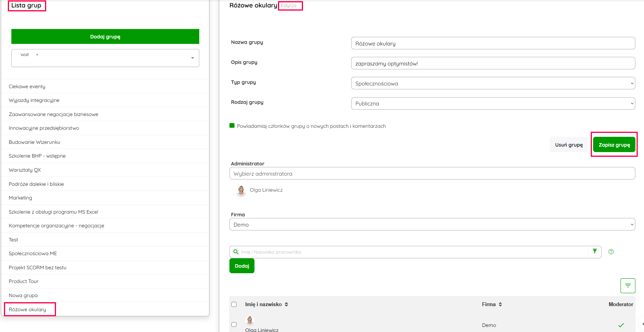Viewport: 644px width, 332px height.
Task: Click the Dodaj grupę button
Action: (105, 36)
